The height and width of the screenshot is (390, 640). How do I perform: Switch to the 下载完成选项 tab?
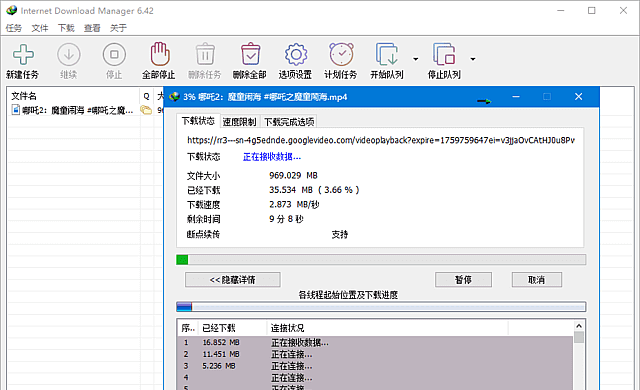click(x=289, y=122)
